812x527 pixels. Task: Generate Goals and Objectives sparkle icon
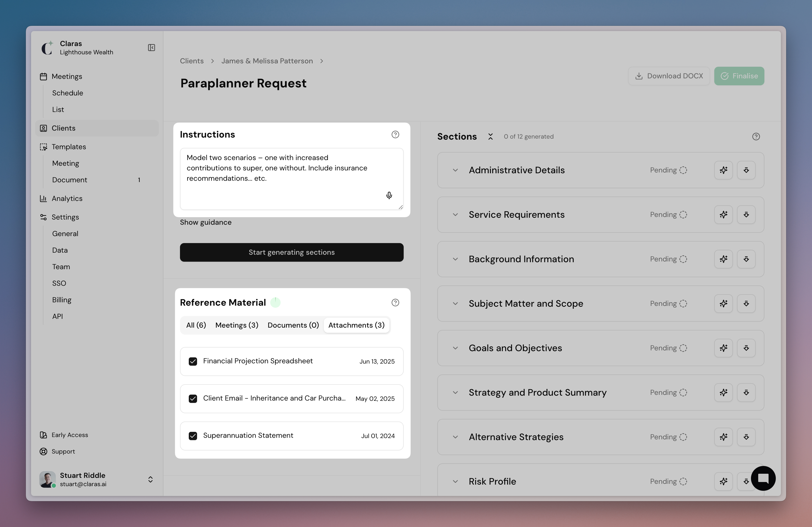723,348
